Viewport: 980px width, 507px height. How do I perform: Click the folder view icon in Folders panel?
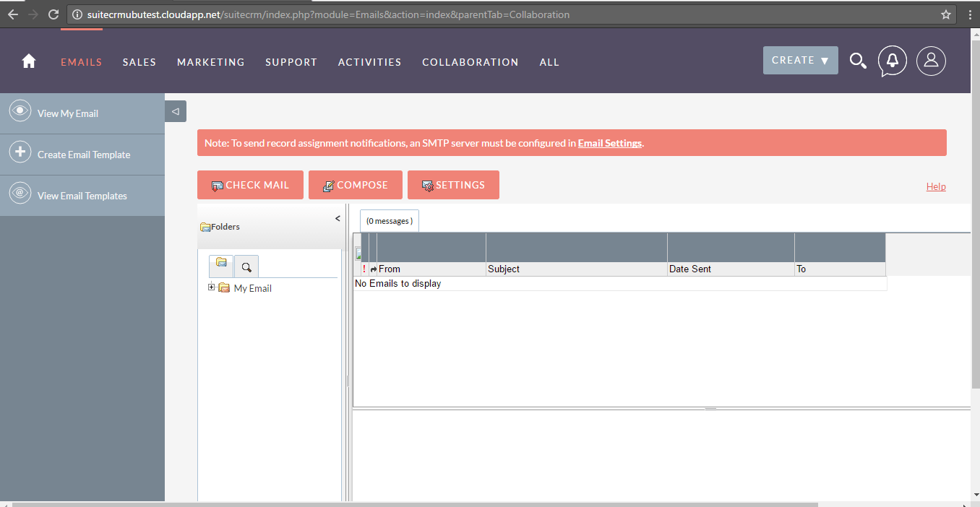click(x=221, y=266)
